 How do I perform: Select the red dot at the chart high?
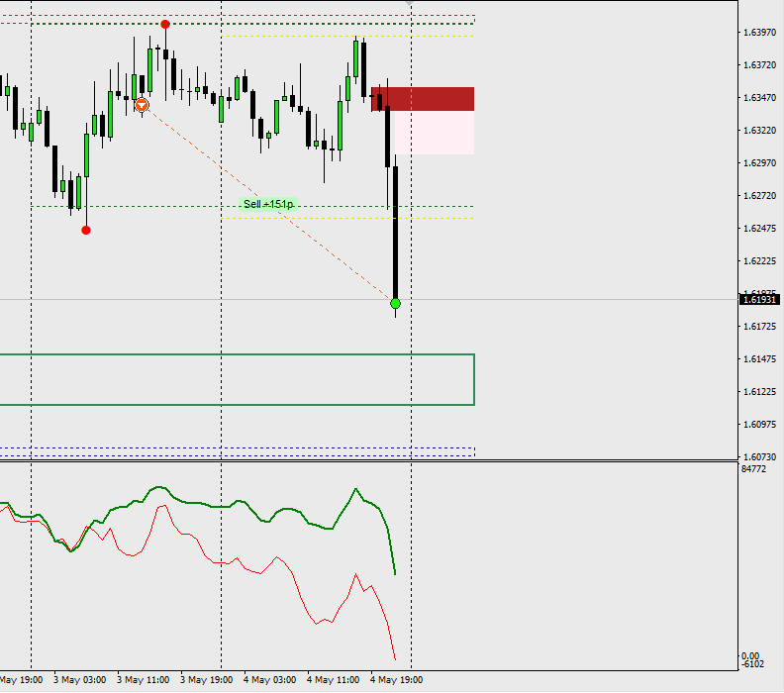pos(165,24)
